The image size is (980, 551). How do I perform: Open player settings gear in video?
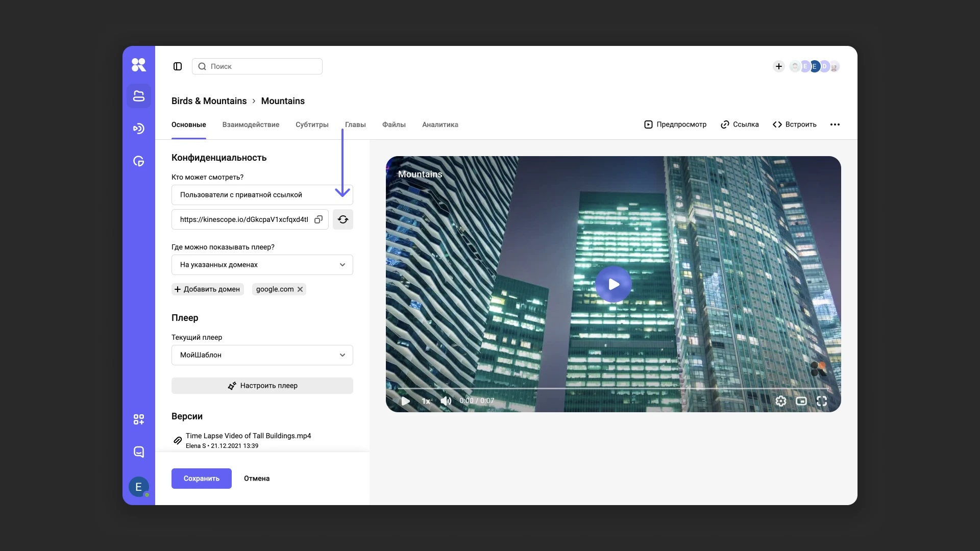[780, 401]
